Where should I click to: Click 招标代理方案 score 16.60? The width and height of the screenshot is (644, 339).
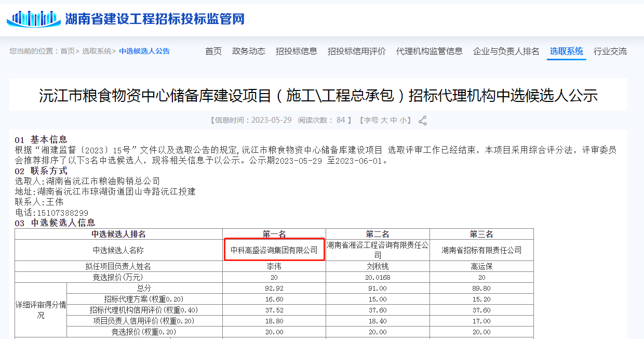coord(274,299)
